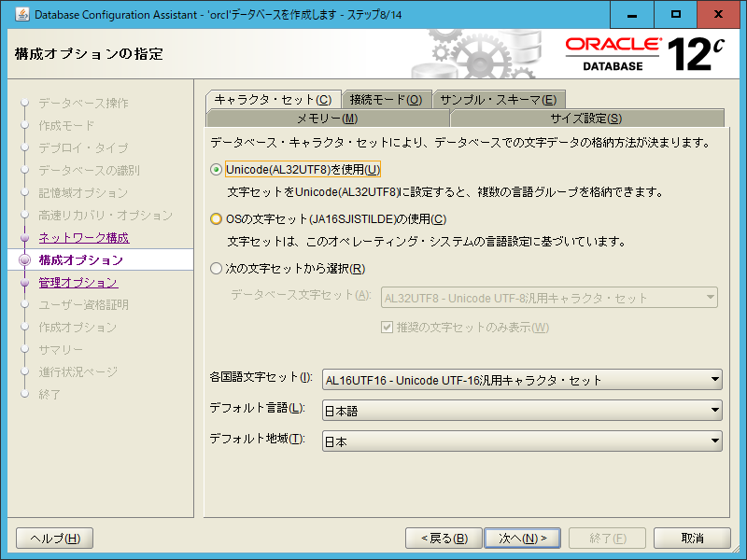Open サンプル・スキーマ tab
Screen dimensions: 747x560
tap(499, 100)
